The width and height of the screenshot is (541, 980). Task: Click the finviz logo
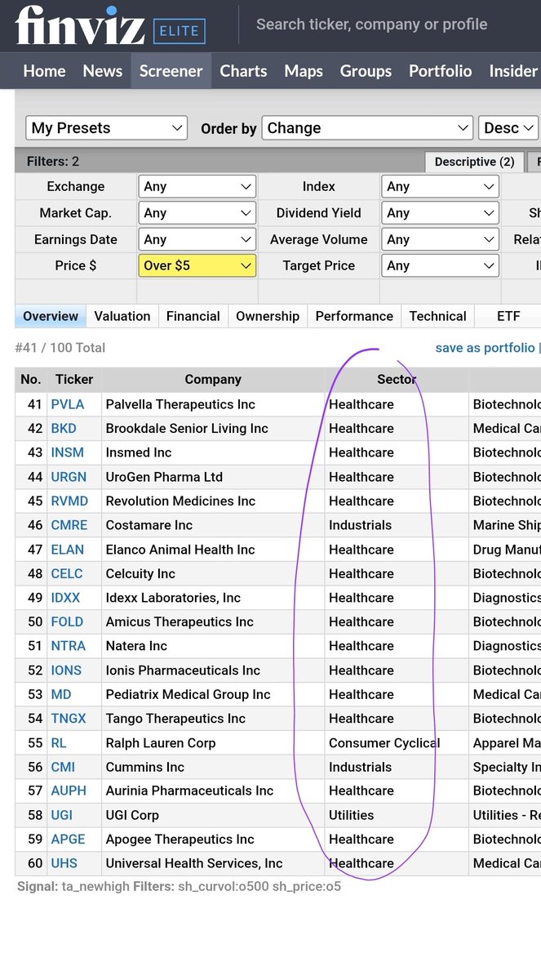(81, 25)
